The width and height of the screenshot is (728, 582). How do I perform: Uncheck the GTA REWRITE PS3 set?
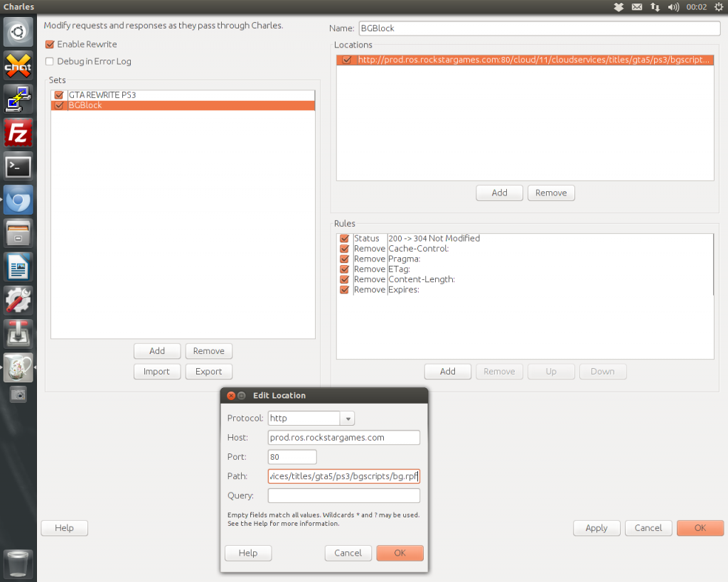coord(59,95)
